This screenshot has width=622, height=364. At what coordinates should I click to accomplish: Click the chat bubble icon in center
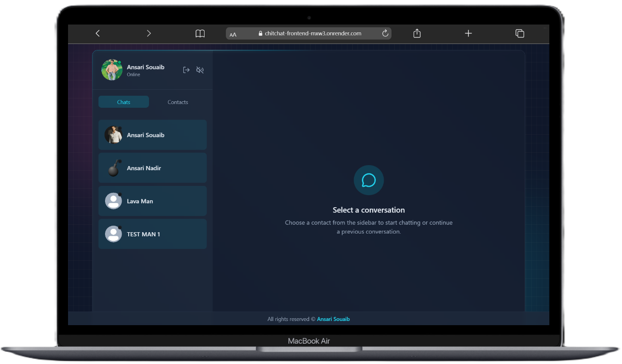[x=369, y=180]
